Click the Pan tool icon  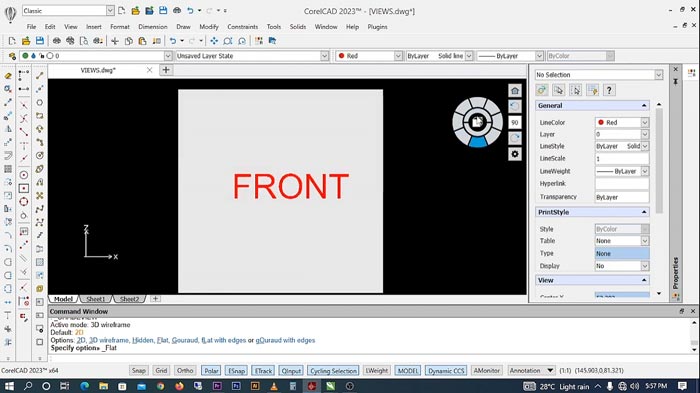click(214, 41)
